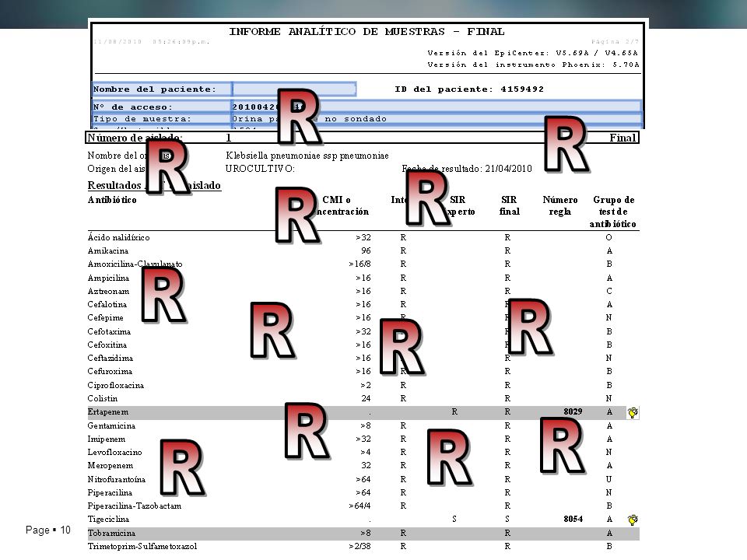Click CMI value >2 for Ciprofloxacina
Screen dimensions: 747x560
click(366, 385)
